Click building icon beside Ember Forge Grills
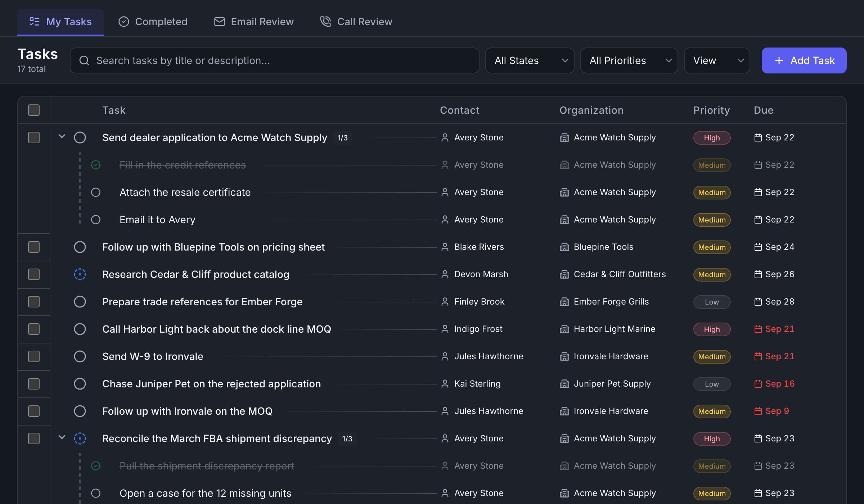 coord(564,302)
